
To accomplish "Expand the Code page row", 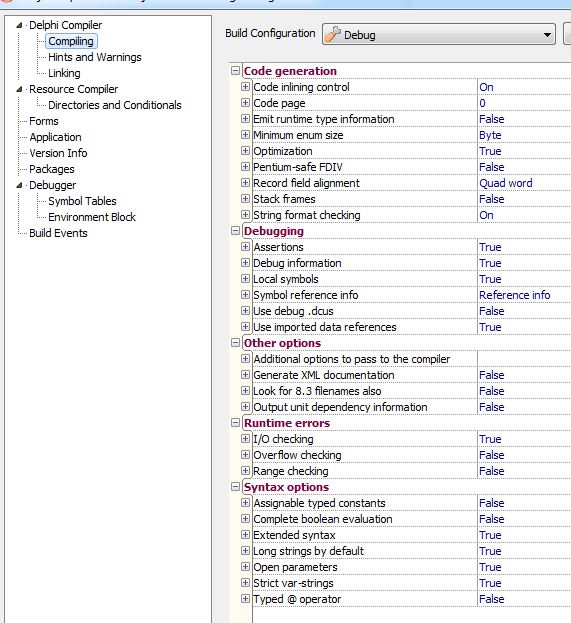I will [246, 103].
